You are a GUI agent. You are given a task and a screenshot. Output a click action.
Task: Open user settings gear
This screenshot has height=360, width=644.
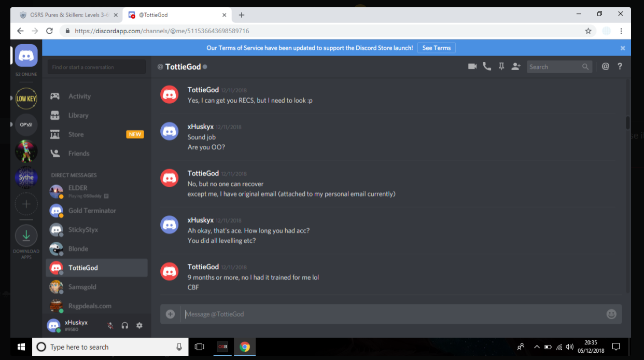139,326
